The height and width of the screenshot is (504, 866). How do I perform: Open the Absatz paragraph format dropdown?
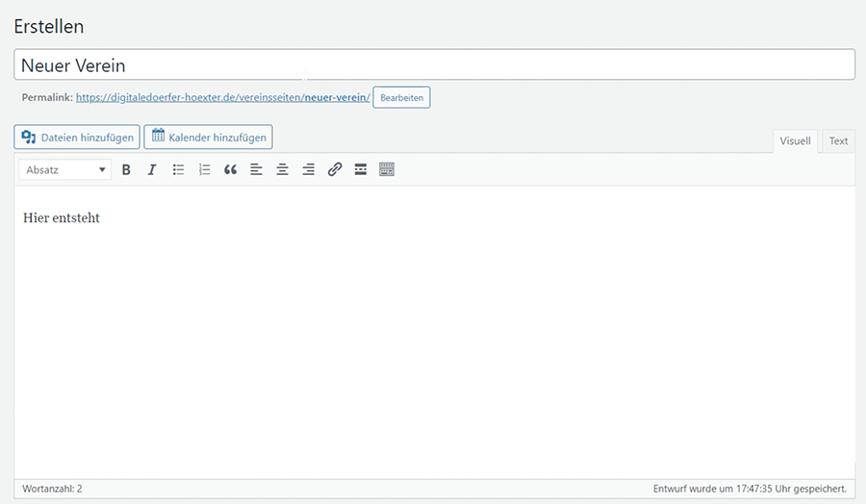tap(65, 169)
